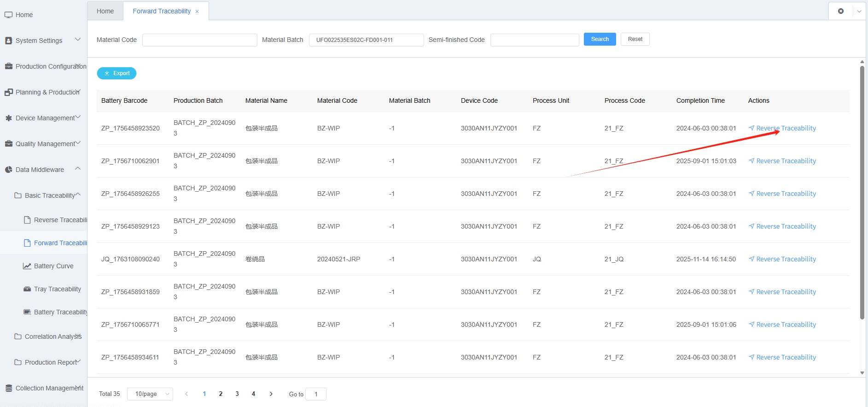
Task: Click the Battery Traceability icon
Action: point(27,312)
